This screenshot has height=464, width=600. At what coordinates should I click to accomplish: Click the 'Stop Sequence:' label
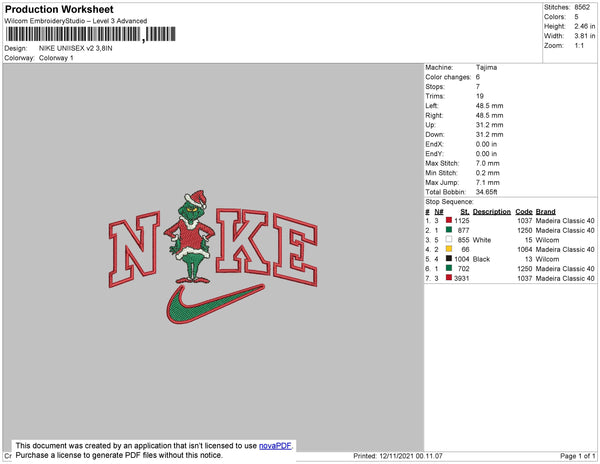click(449, 202)
